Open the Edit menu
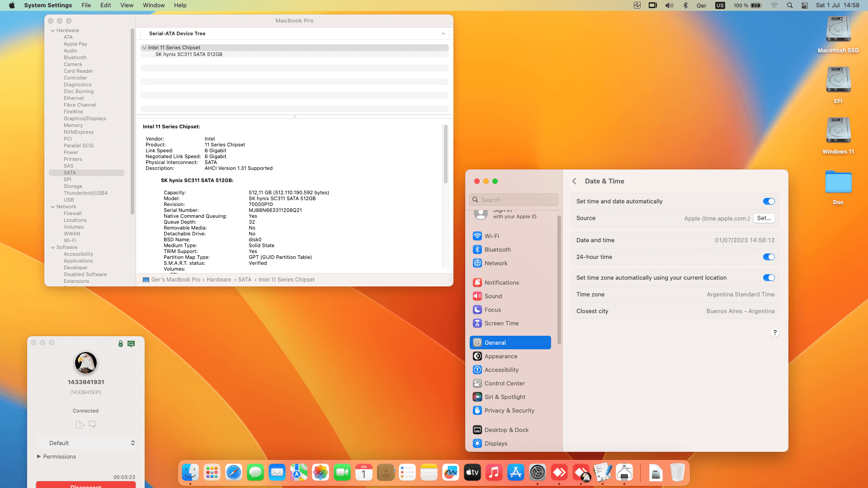 (105, 5)
